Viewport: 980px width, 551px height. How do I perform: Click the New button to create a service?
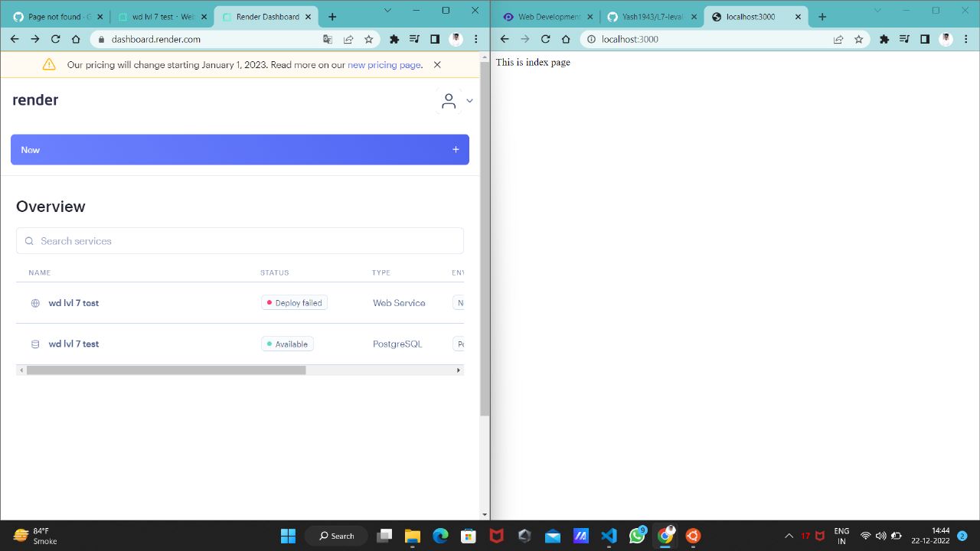(240, 150)
